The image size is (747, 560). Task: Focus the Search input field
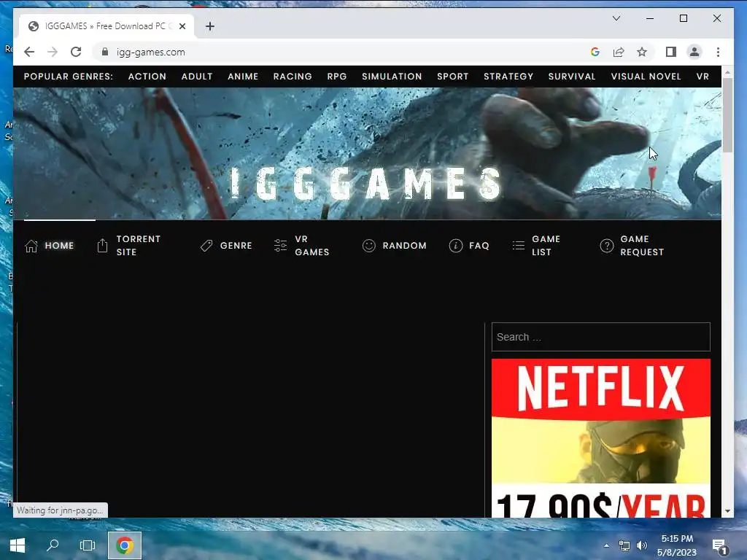coord(601,337)
